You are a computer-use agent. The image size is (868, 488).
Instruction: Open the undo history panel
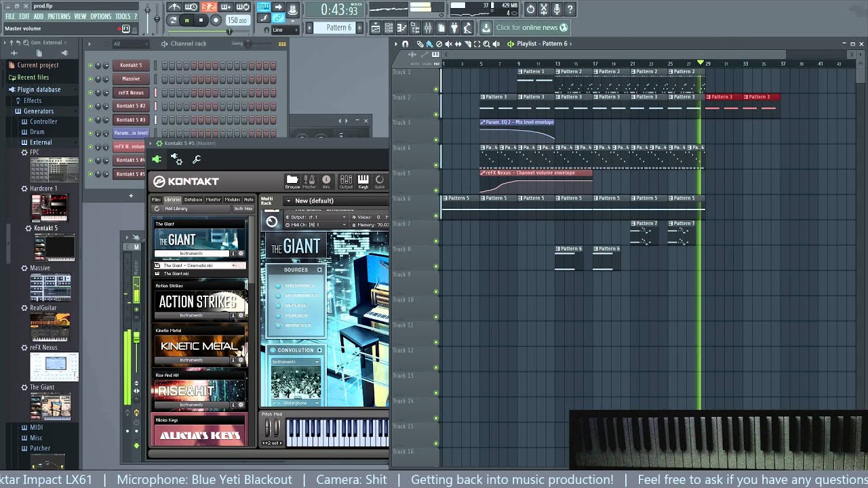pos(530,9)
